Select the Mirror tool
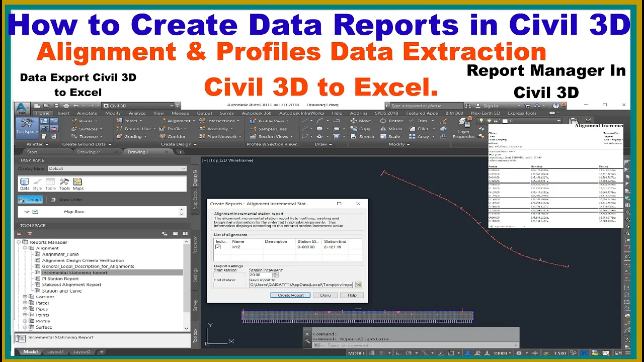Image resolution: width=644 pixels, height=362 pixels. click(391, 129)
